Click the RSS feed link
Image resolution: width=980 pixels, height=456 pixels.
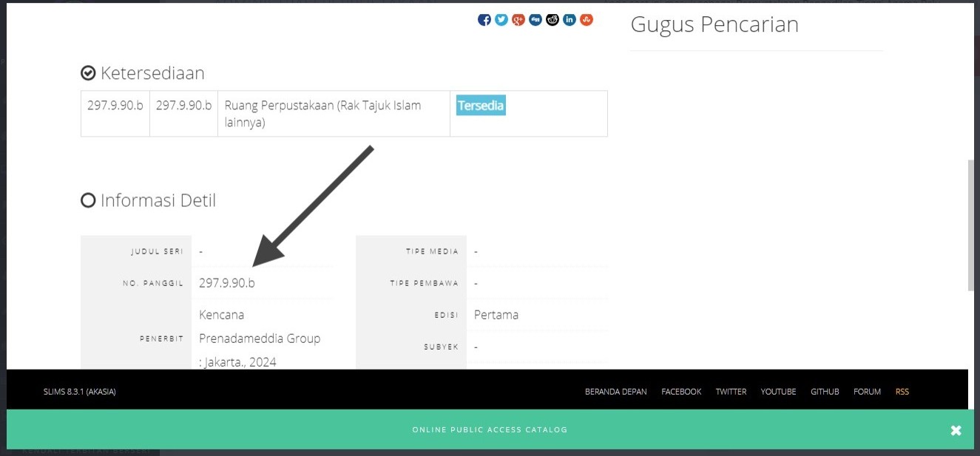902,392
